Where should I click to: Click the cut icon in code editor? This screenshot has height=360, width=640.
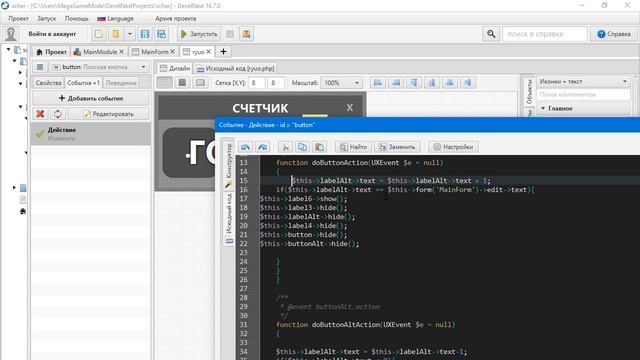click(x=285, y=147)
